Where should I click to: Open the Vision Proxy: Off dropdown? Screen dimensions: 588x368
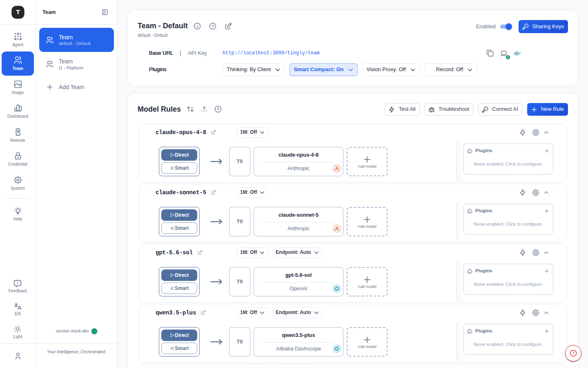391,70
